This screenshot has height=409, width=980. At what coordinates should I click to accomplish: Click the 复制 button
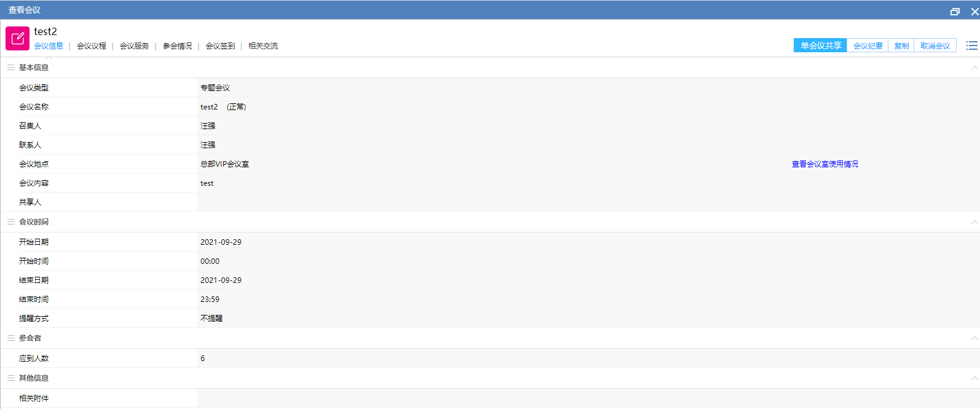pyautogui.click(x=901, y=46)
